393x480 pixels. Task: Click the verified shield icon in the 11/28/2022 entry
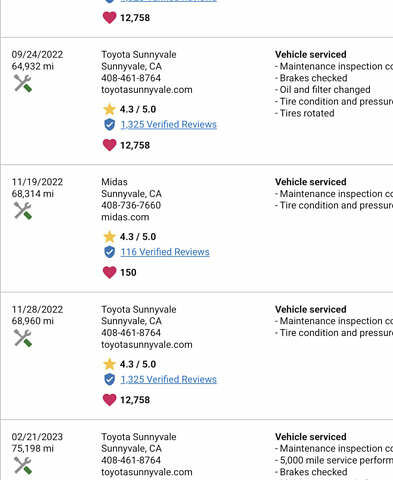(109, 379)
